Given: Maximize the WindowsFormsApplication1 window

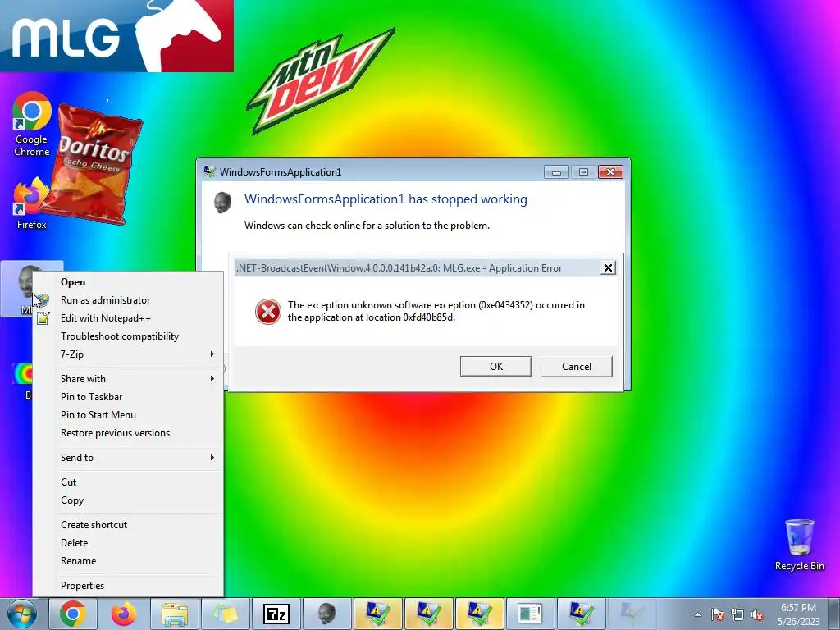Looking at the screenshot, I should 583,172.
